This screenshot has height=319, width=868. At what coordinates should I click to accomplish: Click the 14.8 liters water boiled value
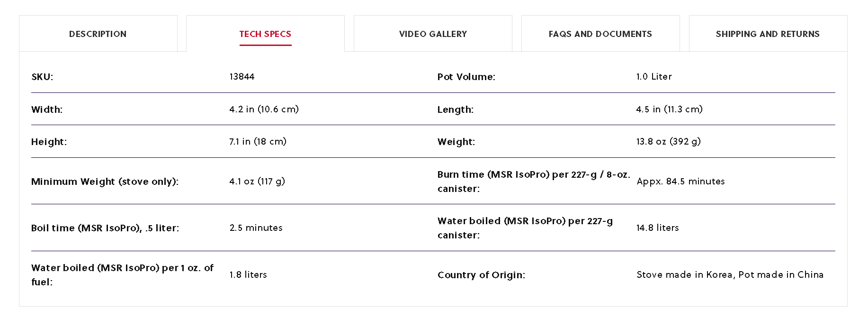[657, 228]
